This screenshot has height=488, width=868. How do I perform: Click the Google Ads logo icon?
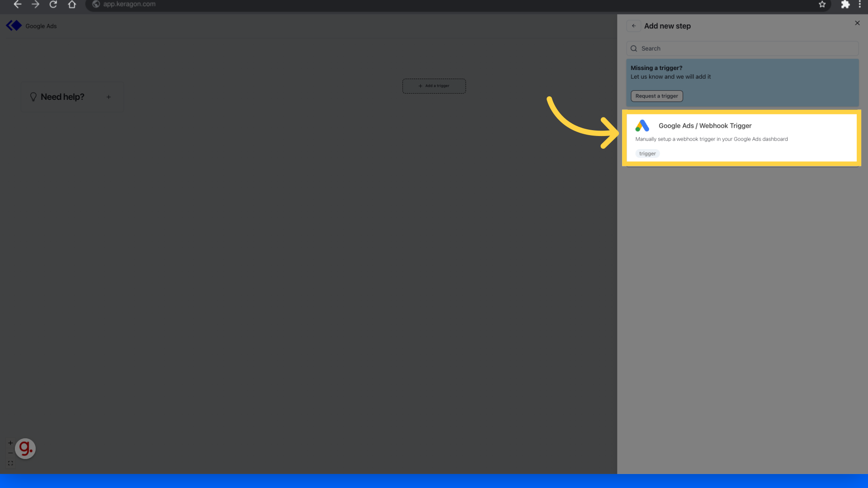[x=642, y=126]
